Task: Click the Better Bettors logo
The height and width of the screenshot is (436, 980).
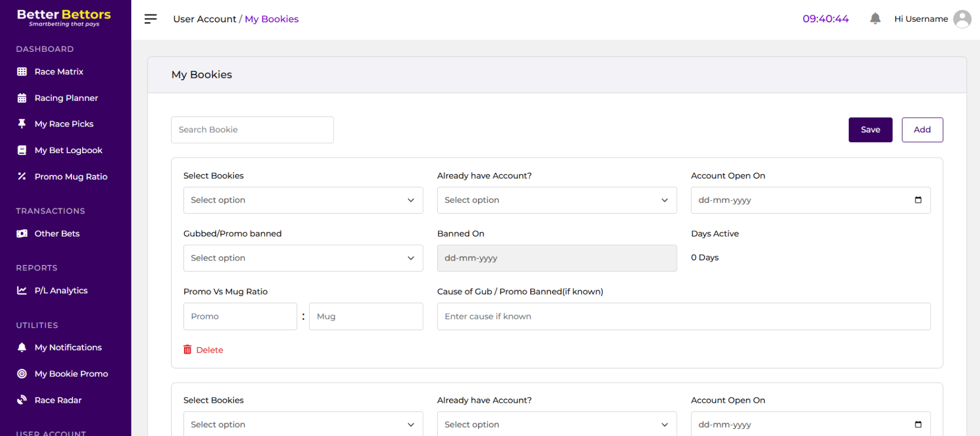Action: [x=64, y=17]
